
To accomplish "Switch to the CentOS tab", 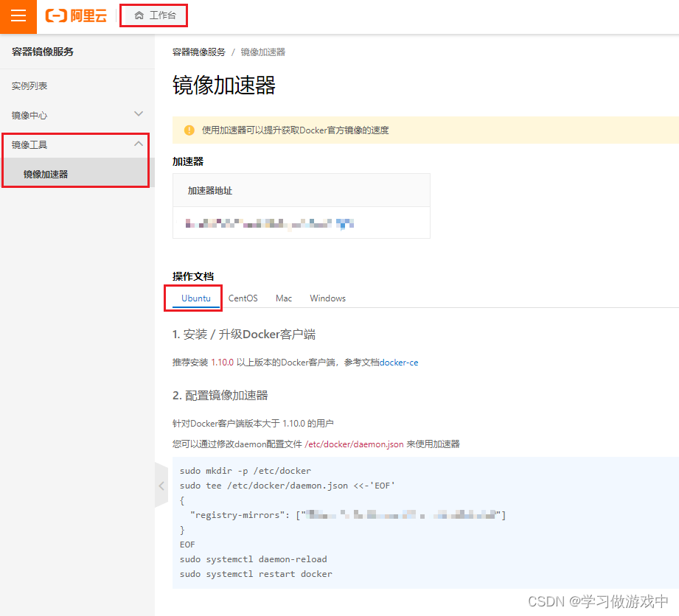I will tap(243, 298).
